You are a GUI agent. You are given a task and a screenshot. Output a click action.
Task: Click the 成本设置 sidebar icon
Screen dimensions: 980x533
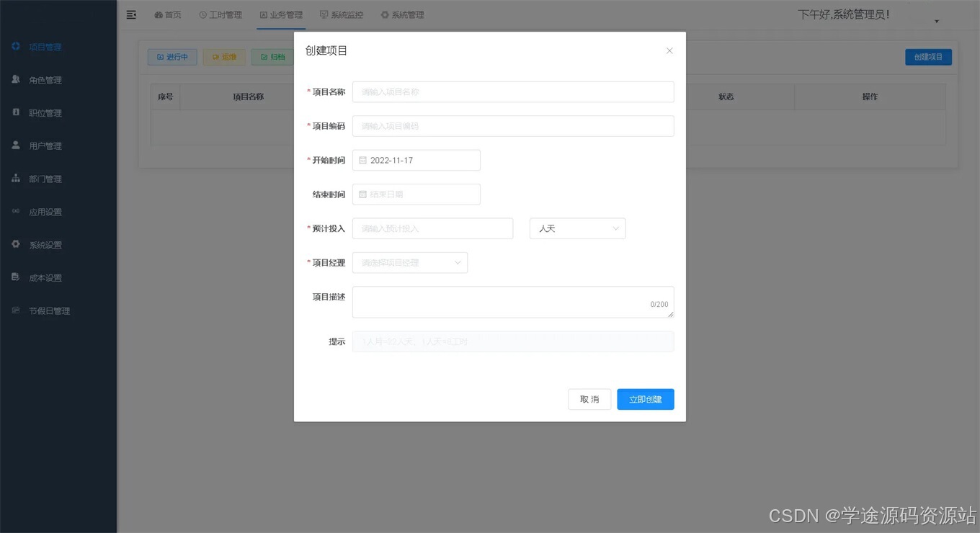[x=16, y=277]
